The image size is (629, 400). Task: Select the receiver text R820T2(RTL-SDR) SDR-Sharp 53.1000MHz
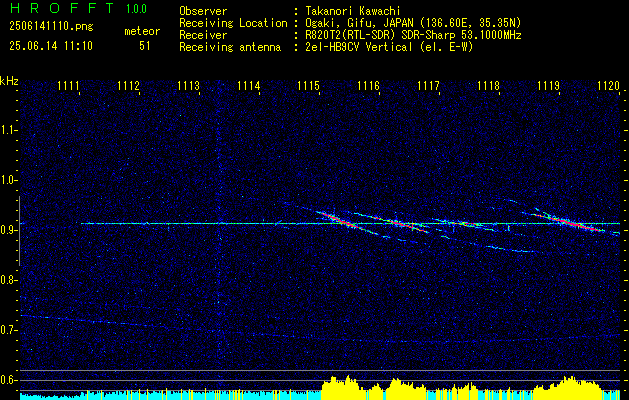coord(413,35)
